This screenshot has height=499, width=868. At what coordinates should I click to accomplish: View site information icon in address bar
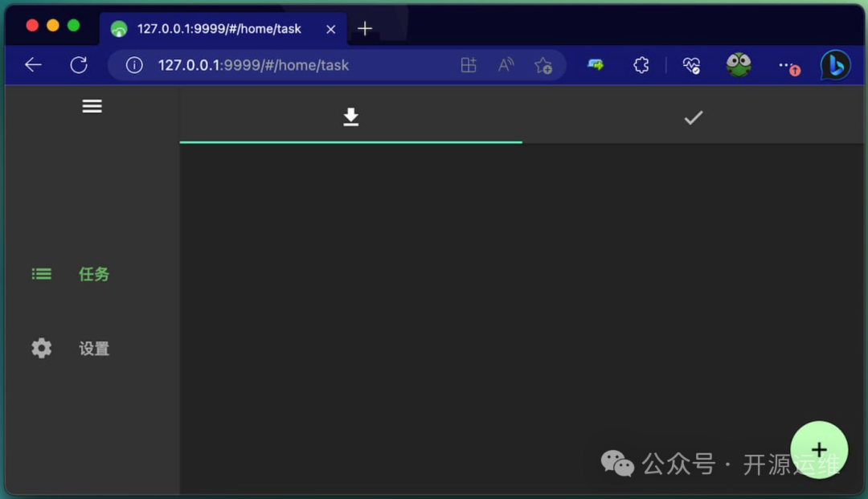tap(134, 65)
